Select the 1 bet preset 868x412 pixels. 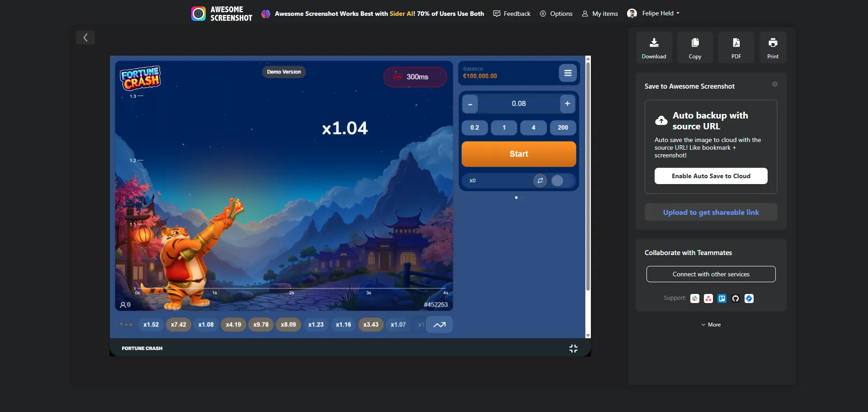coord(504,128)
